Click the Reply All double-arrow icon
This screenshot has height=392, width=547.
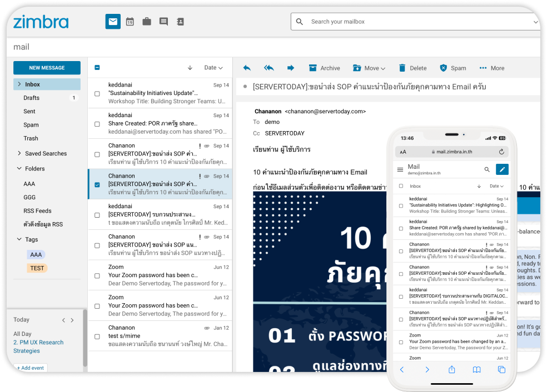268,68
